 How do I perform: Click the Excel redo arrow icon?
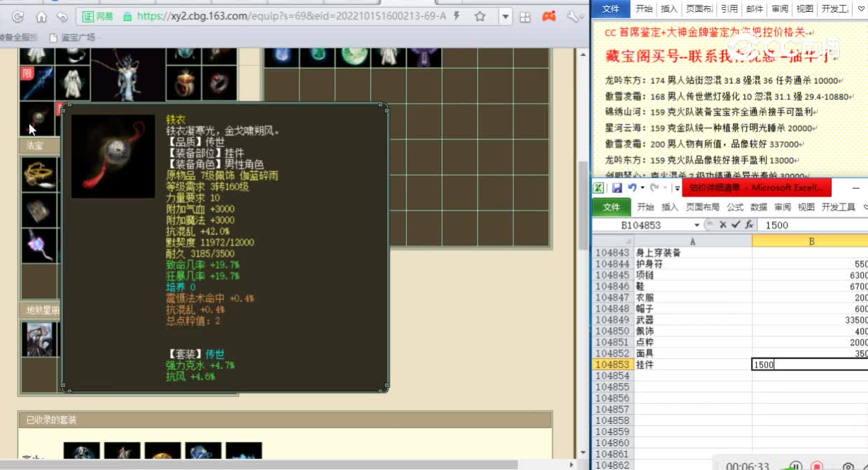click(x=654, y=188)
